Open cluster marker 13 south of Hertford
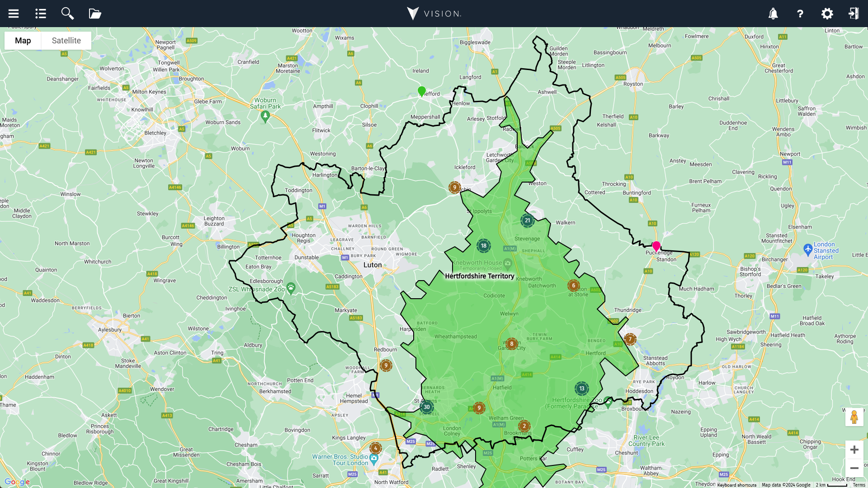 (x=582, y=389)
